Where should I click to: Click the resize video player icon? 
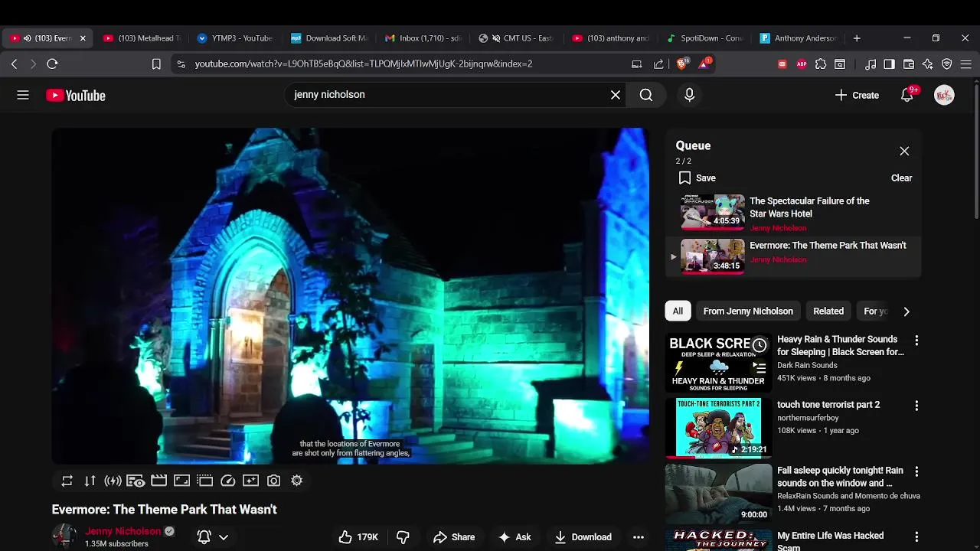point(181,481)
